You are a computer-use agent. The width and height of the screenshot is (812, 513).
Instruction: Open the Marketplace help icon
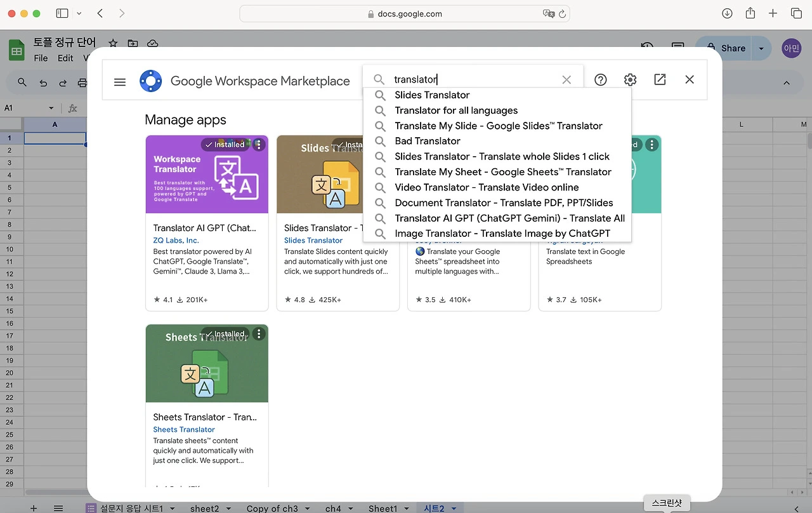pos(601,79)
